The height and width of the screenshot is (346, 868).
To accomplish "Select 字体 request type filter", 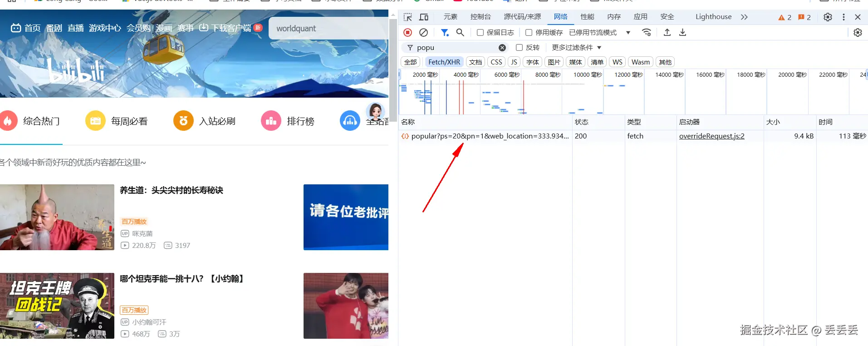I will [533, 62].
